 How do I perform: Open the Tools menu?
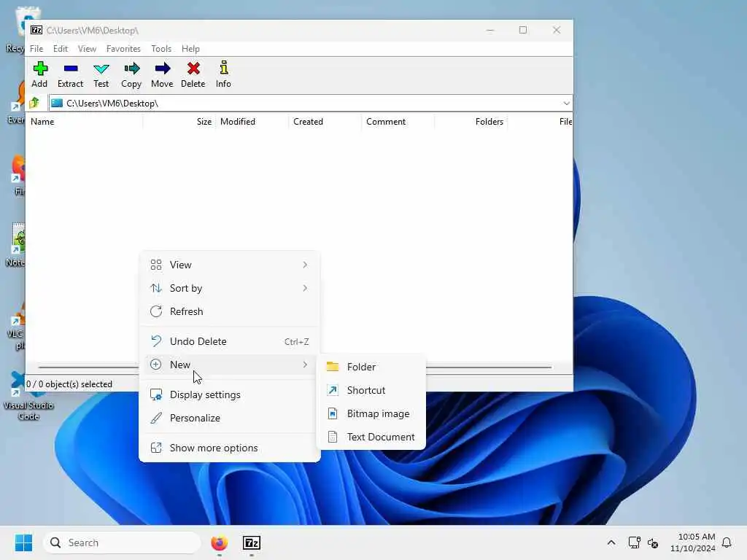coord(161,49)
